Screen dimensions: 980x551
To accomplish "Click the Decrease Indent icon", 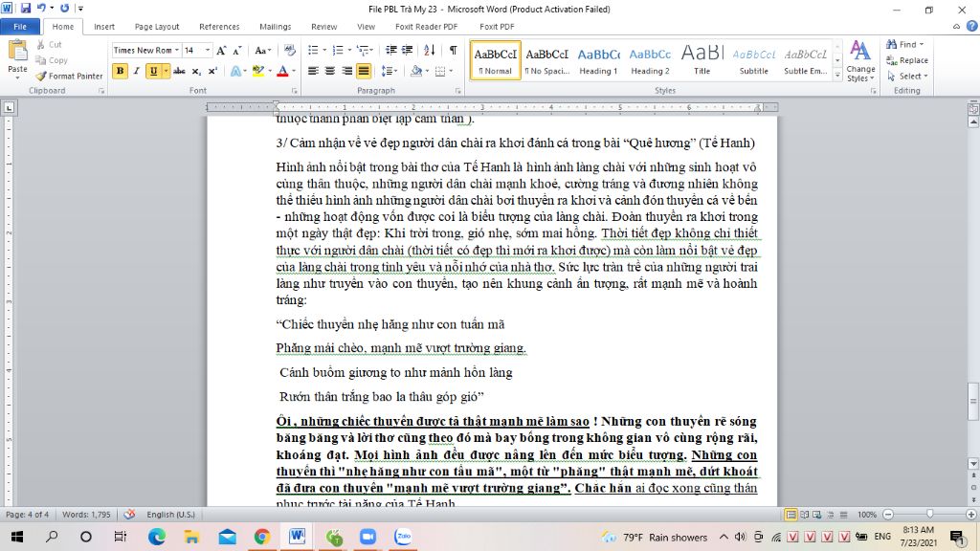I will point(390,50).
